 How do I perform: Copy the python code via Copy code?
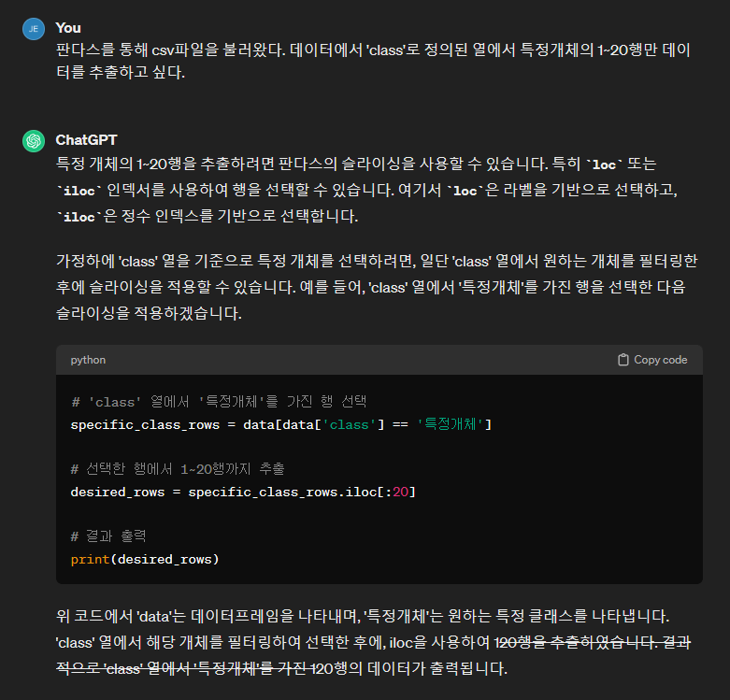point(652,360)
